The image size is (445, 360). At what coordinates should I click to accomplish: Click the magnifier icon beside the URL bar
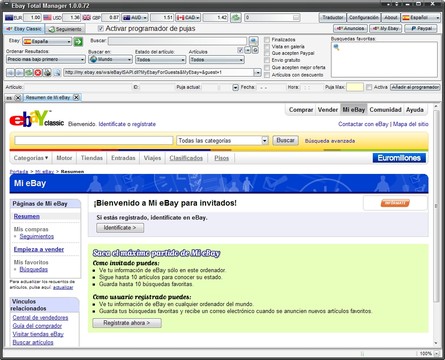point(57,72)
